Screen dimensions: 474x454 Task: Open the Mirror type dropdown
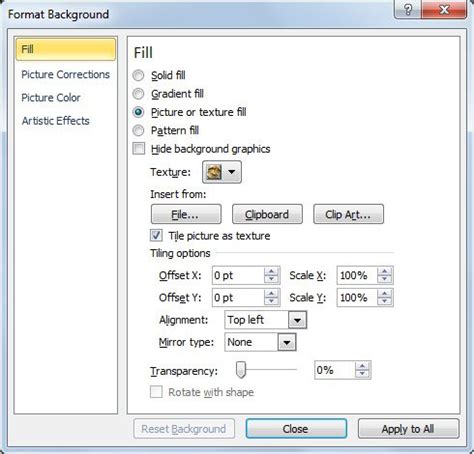click(260, 342)
